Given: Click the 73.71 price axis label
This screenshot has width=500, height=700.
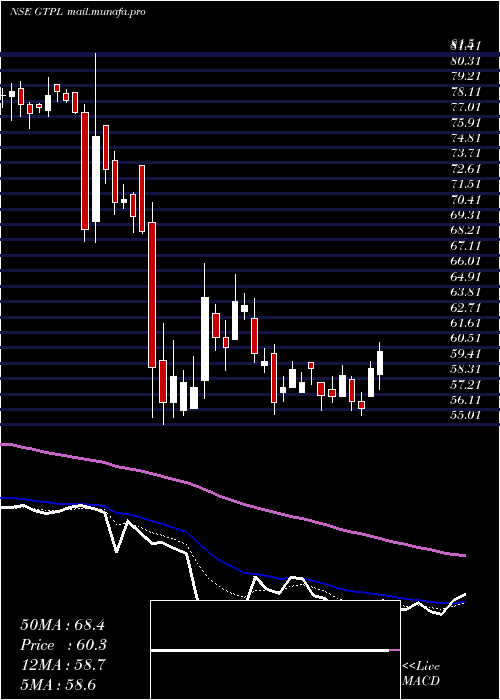Looking at the screenshot, I should [466, 154].
